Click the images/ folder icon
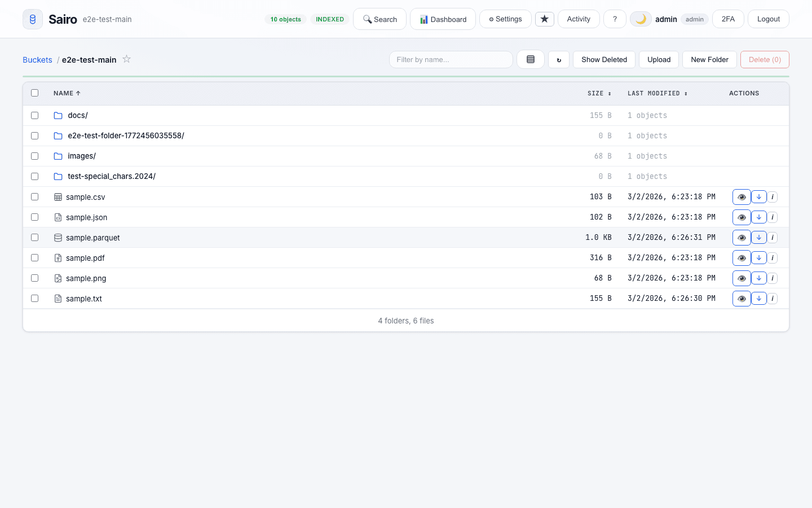The width and height of the screenshot is (812, 508). point(58,156)
